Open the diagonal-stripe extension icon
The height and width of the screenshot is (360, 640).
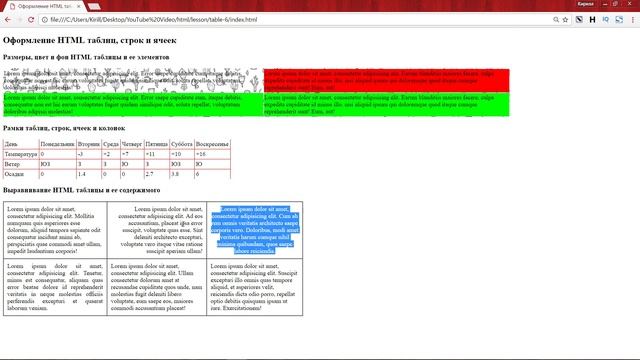pos(579,20)
